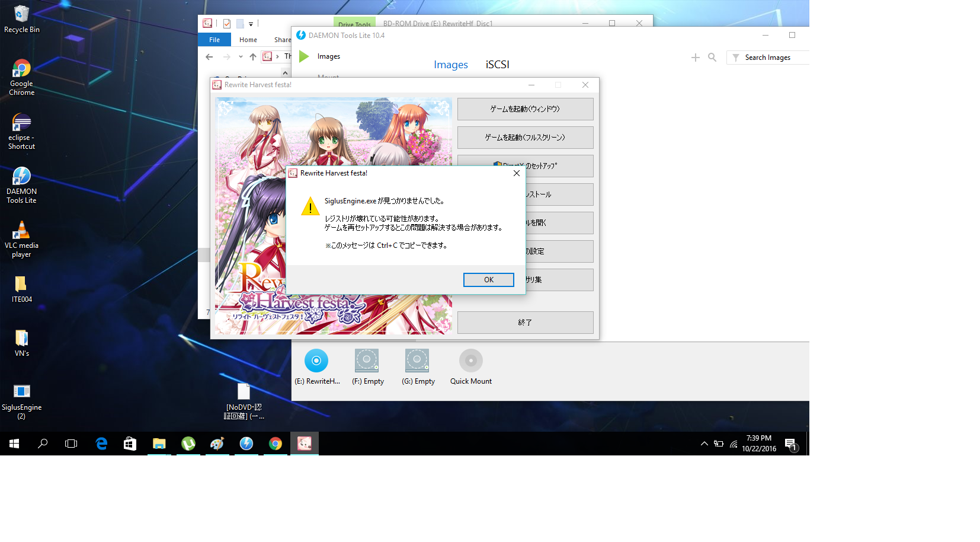This screenshot has height=542, width=980.
Task: Switch to Chrome in the taskbar
Action: (x=276, y=444)
